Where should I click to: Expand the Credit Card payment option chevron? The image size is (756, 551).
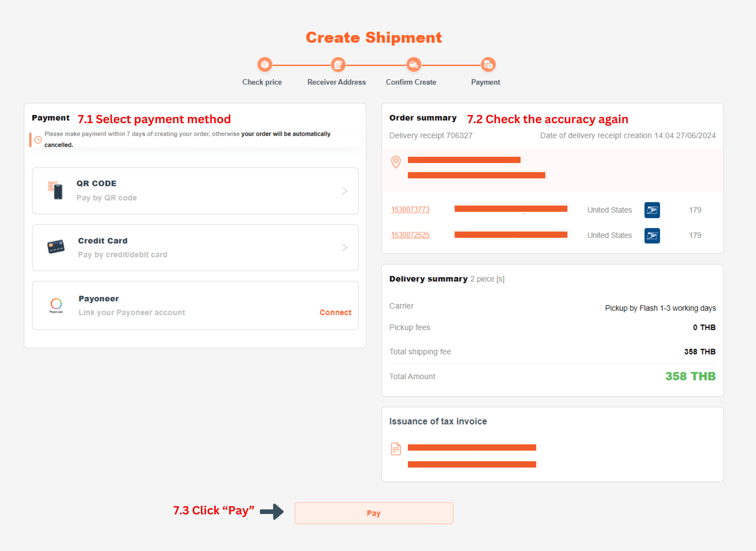[345, 248]
